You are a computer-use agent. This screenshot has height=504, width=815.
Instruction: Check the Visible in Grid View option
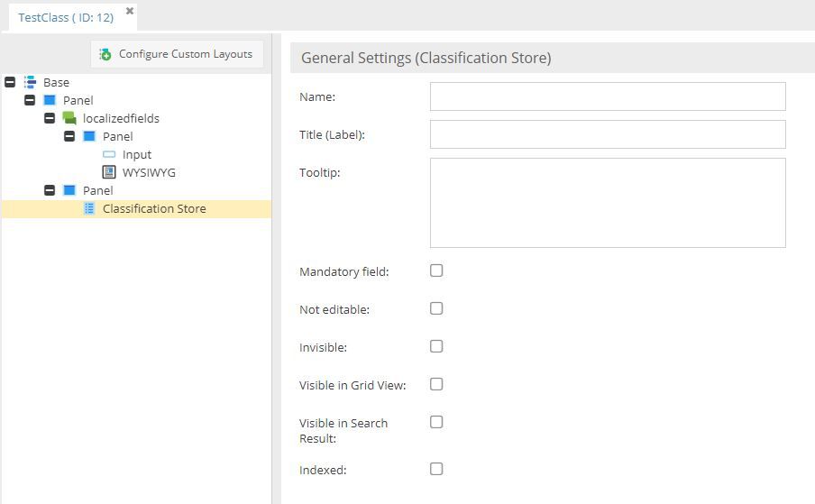(x=436, y=384)
